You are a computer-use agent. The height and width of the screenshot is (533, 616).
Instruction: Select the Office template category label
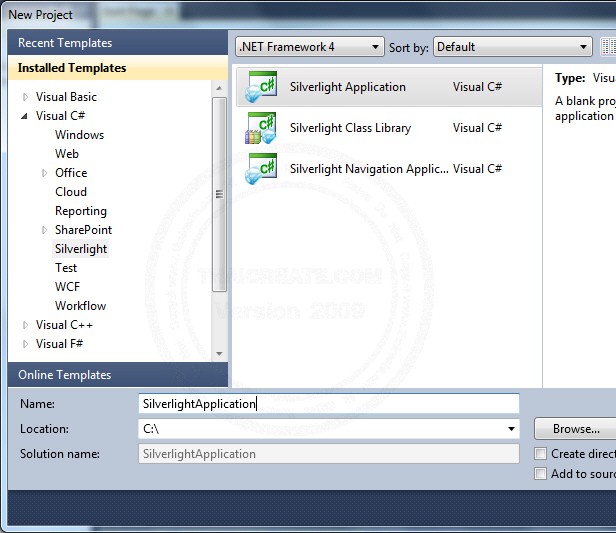click(71, 173)
